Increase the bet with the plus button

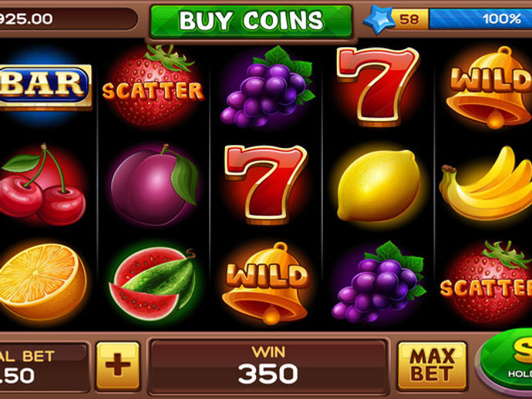tap(118, 365)
